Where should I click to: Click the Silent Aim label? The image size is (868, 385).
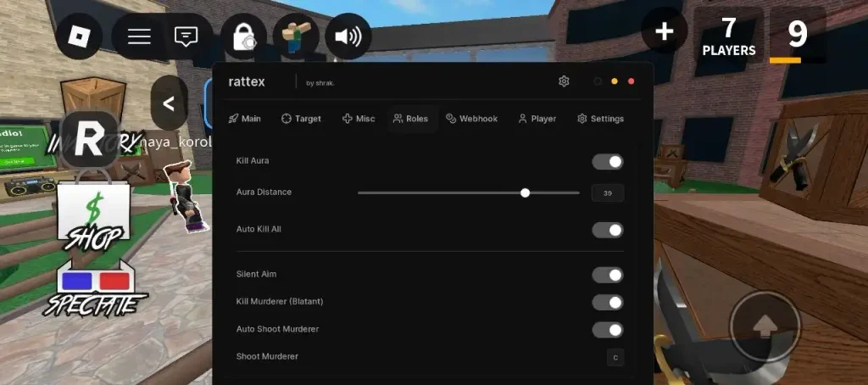[256, 274]
